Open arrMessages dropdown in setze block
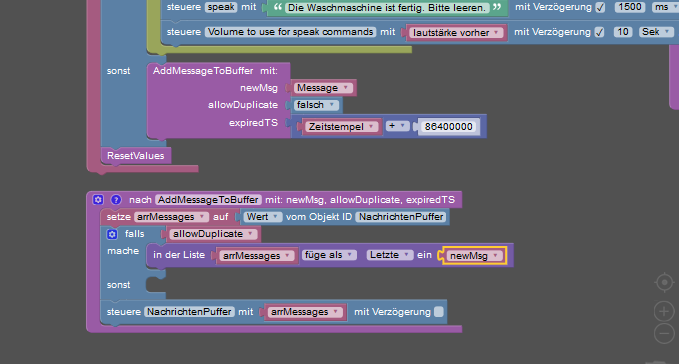The image size is (679, 364). tap(171, 217)
